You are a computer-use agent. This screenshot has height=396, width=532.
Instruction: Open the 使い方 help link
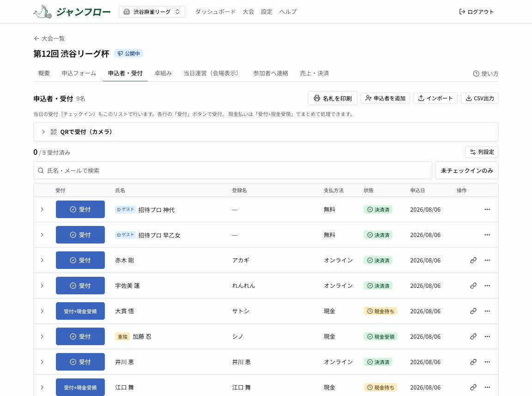485,73
